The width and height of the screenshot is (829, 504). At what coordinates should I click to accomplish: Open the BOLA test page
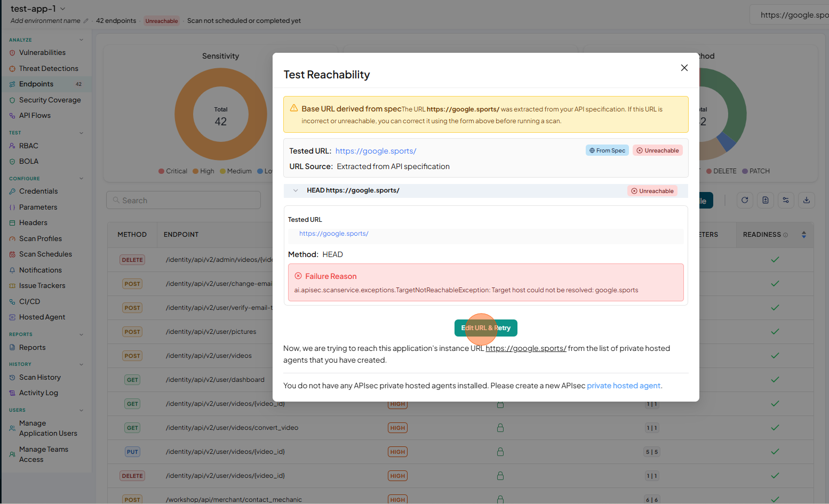click(x=29, y=161)
